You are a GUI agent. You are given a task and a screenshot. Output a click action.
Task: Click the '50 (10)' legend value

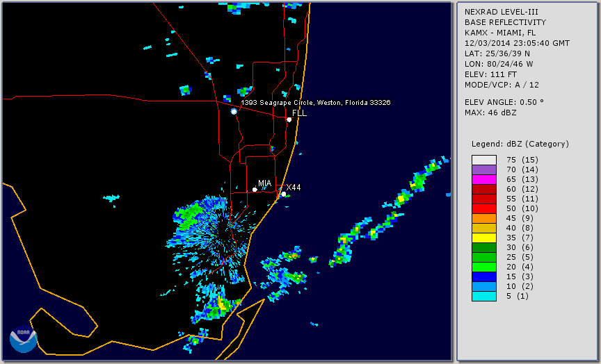[522, 208]
